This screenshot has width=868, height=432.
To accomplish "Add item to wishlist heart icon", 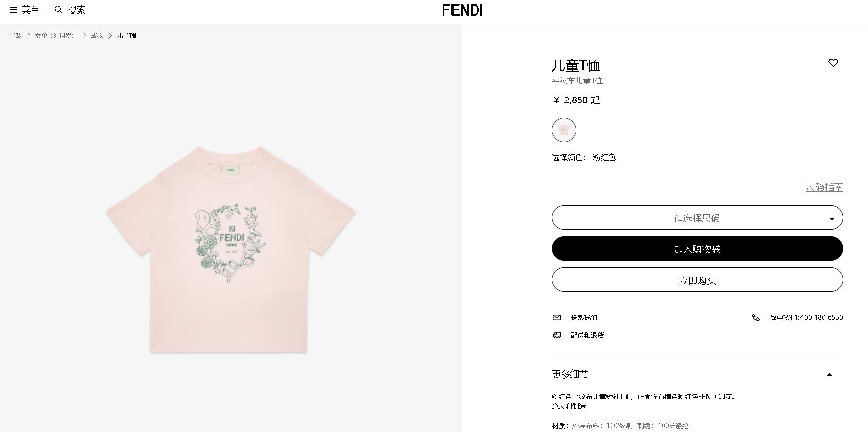I will [x=833, y=63].
